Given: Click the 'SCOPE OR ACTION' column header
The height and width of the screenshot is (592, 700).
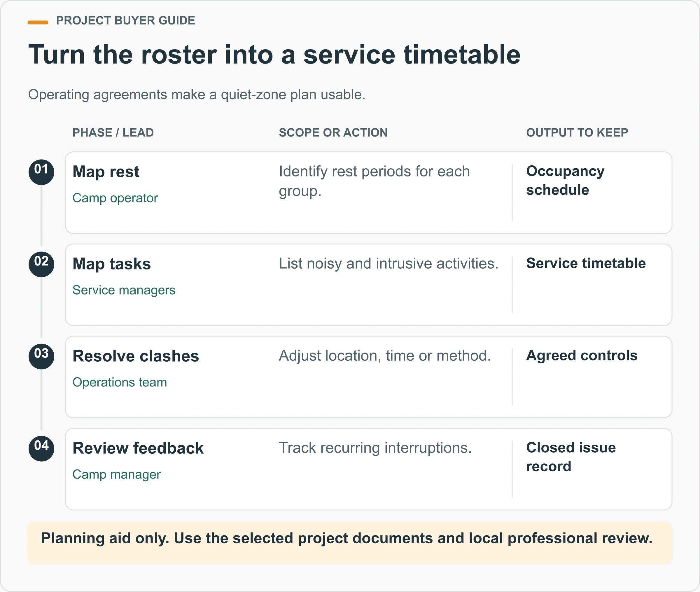Looking at the screenshot, I should [333, 133].
